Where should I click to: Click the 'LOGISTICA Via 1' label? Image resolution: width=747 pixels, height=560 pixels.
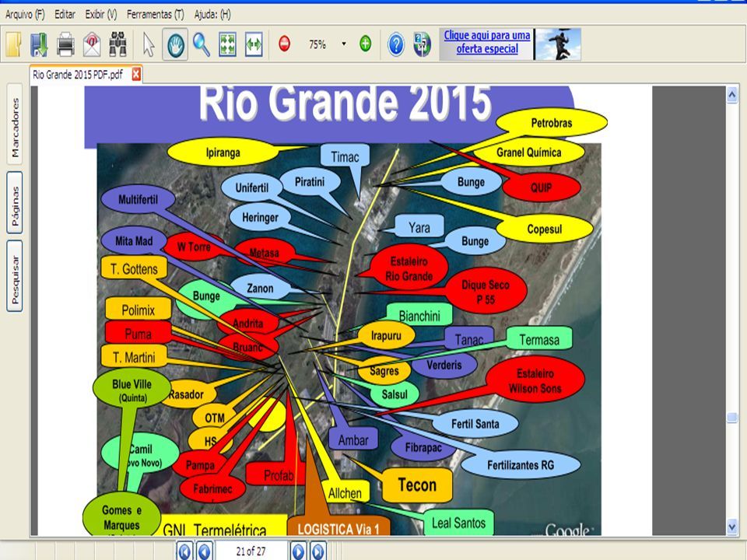pos(338,528)
